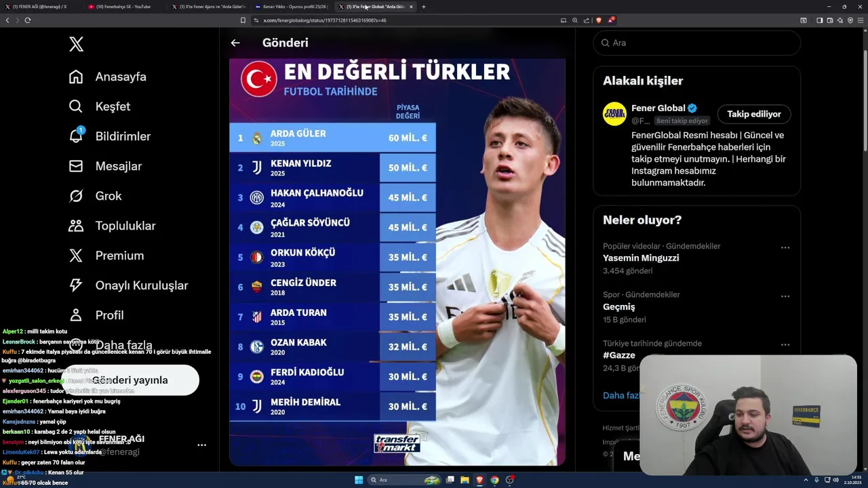Open Windows Start menu

click(x=359, y=480)
